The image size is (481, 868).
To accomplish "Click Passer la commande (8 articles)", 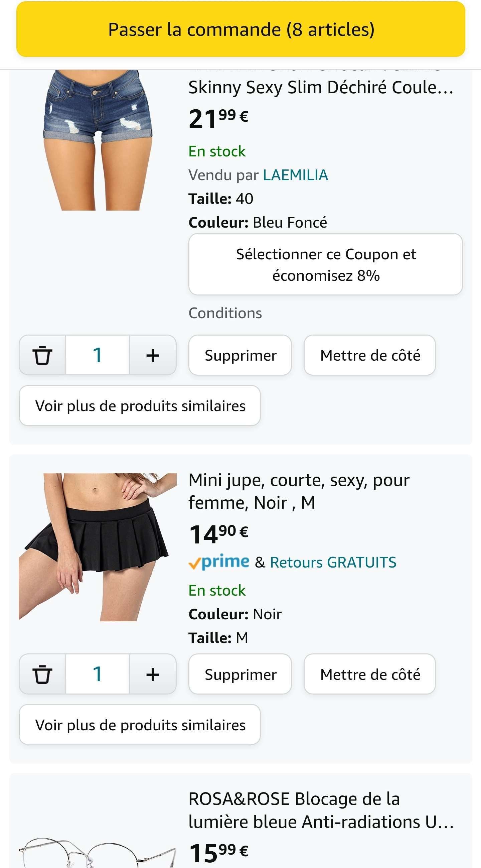I will pyautogui.click(x=240, y=29).
